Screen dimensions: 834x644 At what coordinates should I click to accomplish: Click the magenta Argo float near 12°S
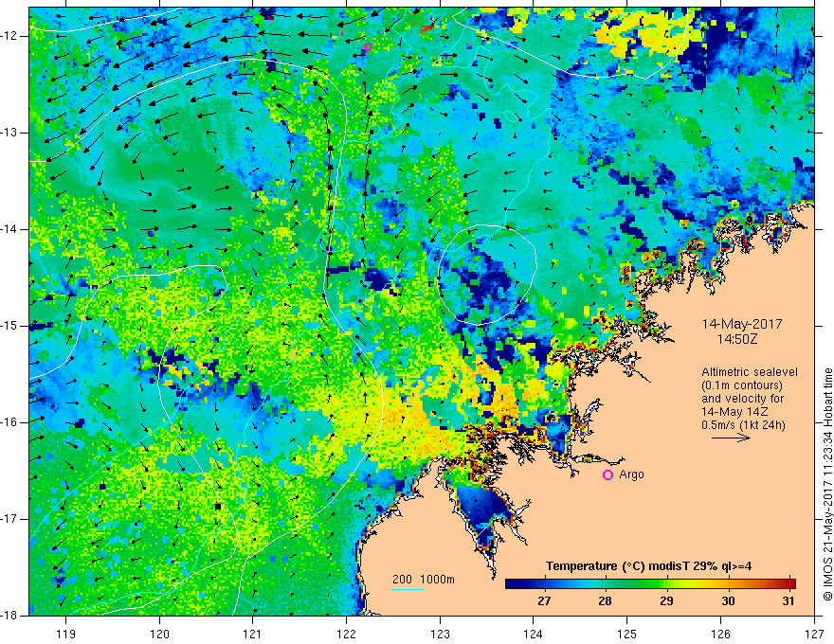(x=368, y=46)
